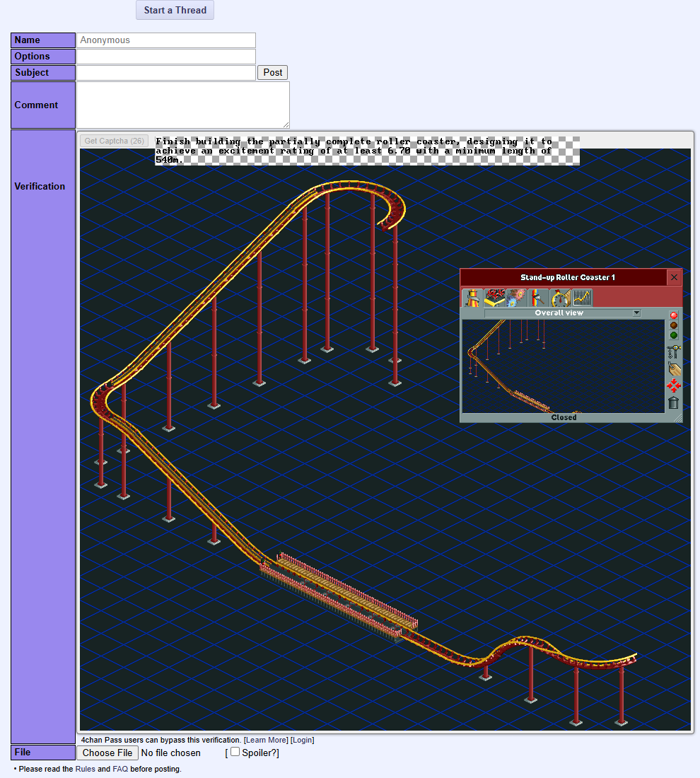The width and height of the screenshot is (700, 778).
Task: Focus the Options input field
Action: coord(166,57)
